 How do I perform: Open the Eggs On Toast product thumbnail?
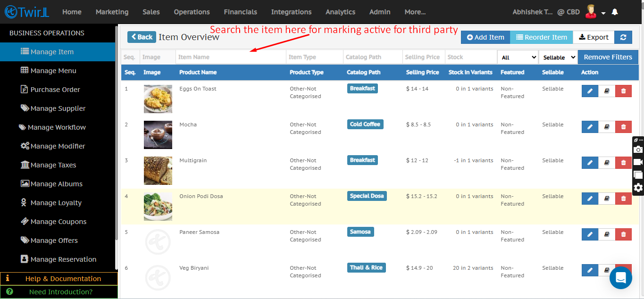pos(158,99)
